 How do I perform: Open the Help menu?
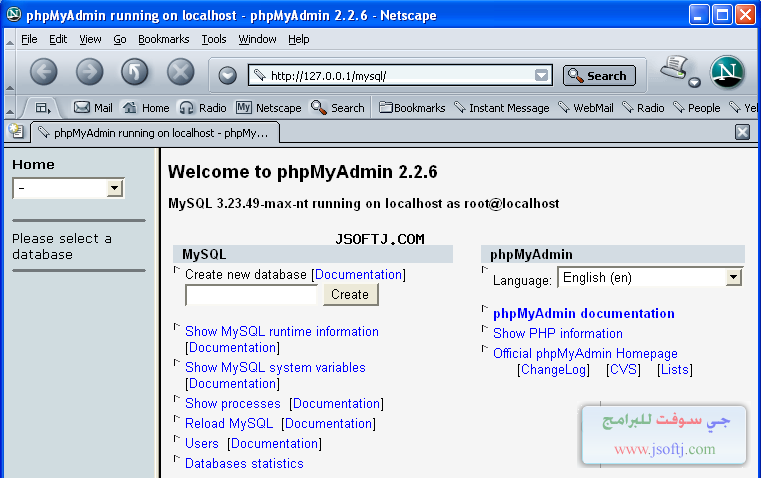point(298,39)
